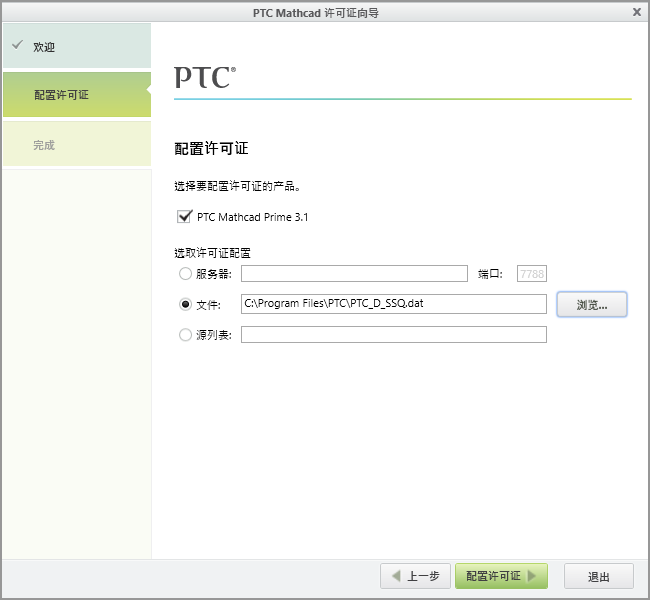
Task: Select the 完成 step in sidebar
Action: pos(77,144)
